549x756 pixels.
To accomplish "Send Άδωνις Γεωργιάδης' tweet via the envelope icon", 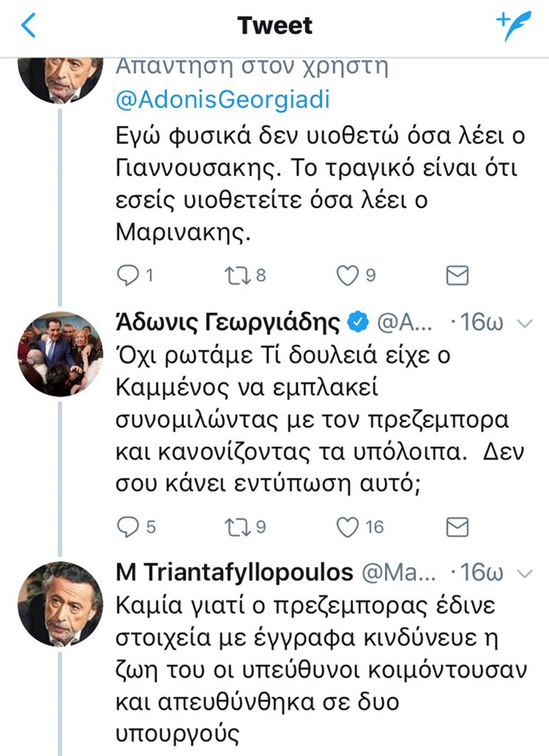I will [458, 526].
